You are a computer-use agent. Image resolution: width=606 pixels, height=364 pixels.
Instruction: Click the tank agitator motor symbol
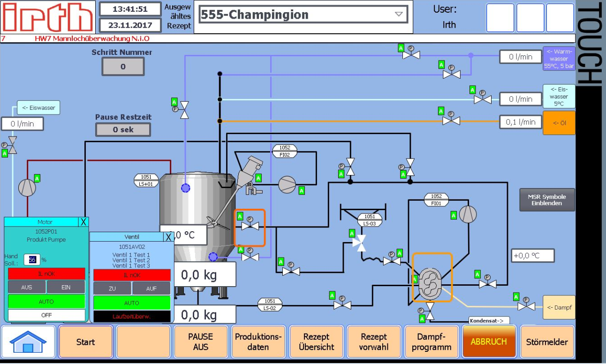coord(251,169)
